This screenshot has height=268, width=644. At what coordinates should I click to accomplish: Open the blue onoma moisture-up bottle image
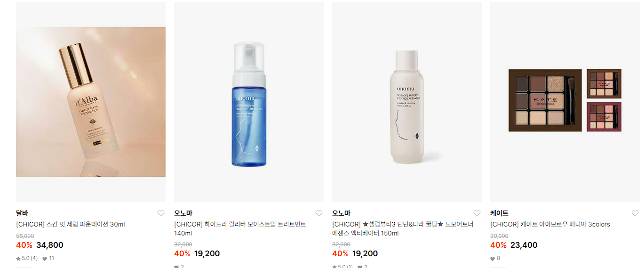point(249,102)
